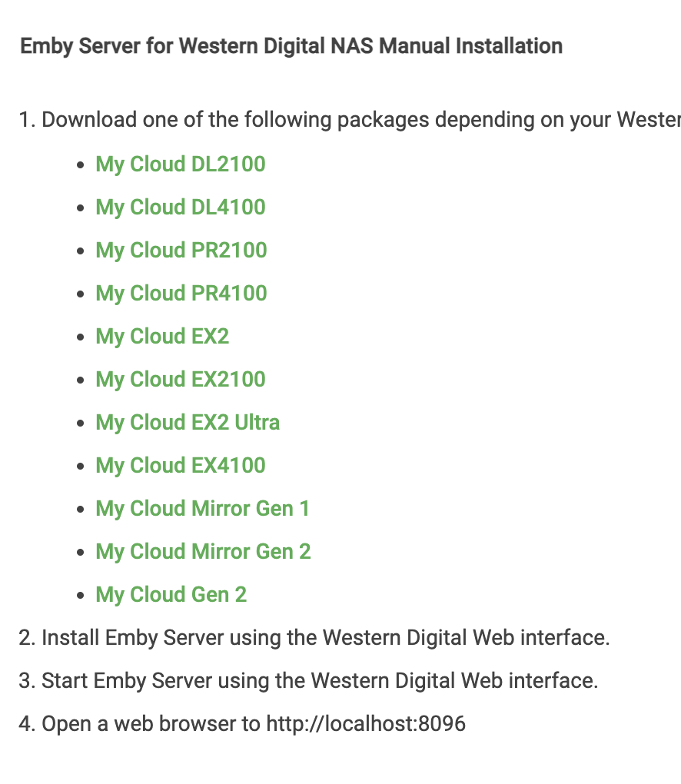This screenshot has width=681, height=784.
Task: Open the My Cloud Gen 2 link
Action: point(171,594)
